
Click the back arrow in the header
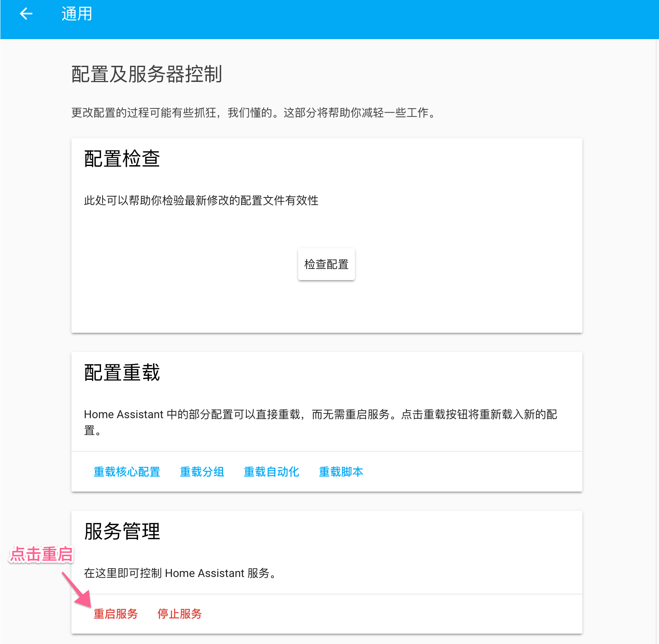[x=26, y=14]
